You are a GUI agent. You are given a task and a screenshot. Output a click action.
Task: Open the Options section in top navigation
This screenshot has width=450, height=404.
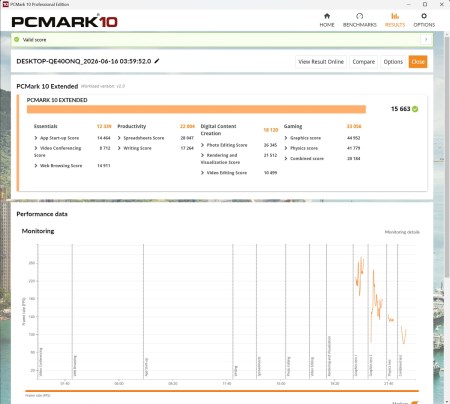point(424,20)
